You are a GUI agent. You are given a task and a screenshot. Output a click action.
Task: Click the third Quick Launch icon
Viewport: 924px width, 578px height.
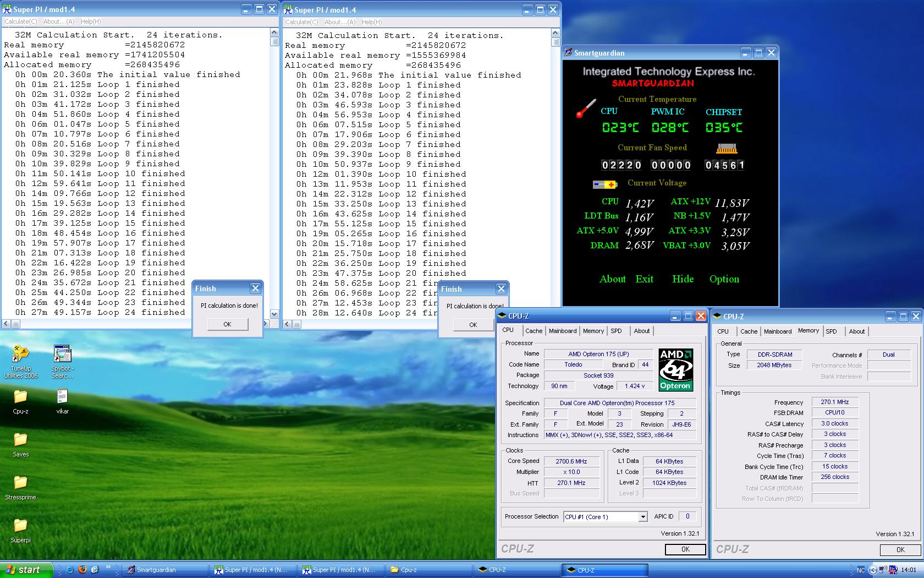click(x=95, y=570)
